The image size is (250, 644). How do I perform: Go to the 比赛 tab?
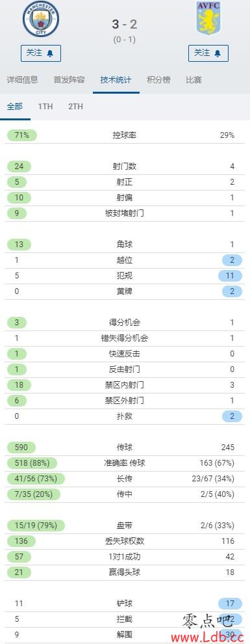point(194,79)
